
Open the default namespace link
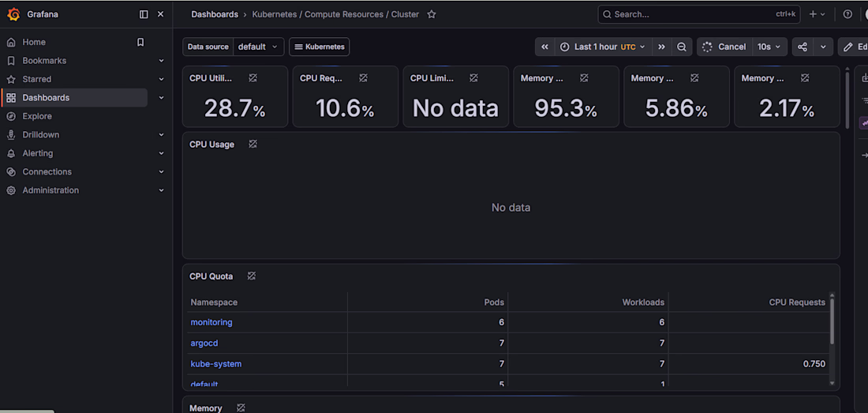[x=204, y=384]
